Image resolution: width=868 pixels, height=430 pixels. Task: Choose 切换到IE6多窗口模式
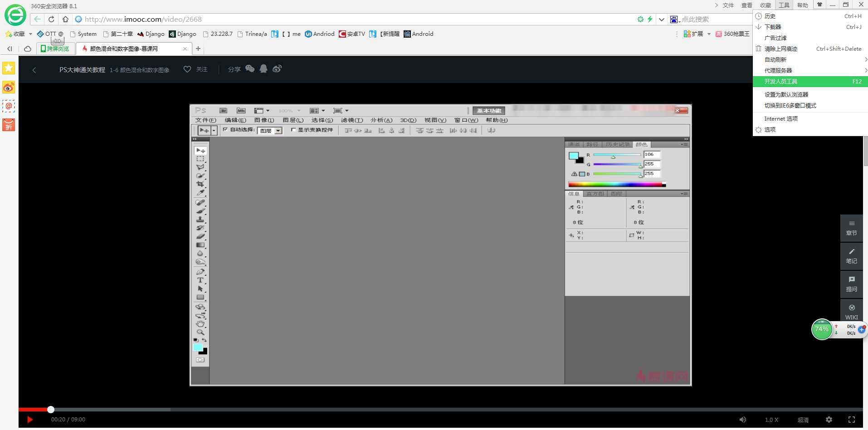pyautogui.click(x=810, y=105)
